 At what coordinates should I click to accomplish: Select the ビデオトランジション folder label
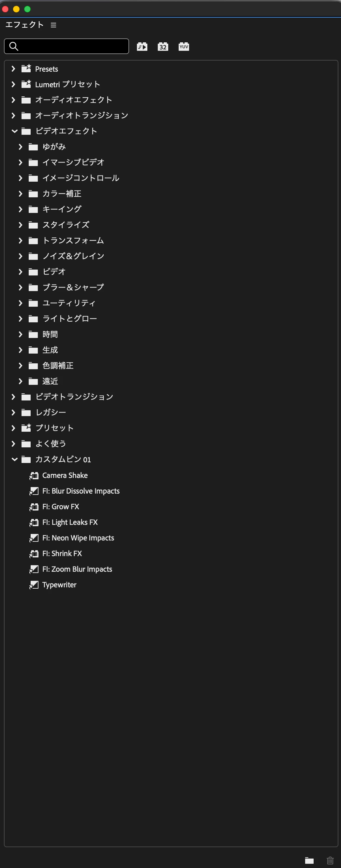pos(74,397)
